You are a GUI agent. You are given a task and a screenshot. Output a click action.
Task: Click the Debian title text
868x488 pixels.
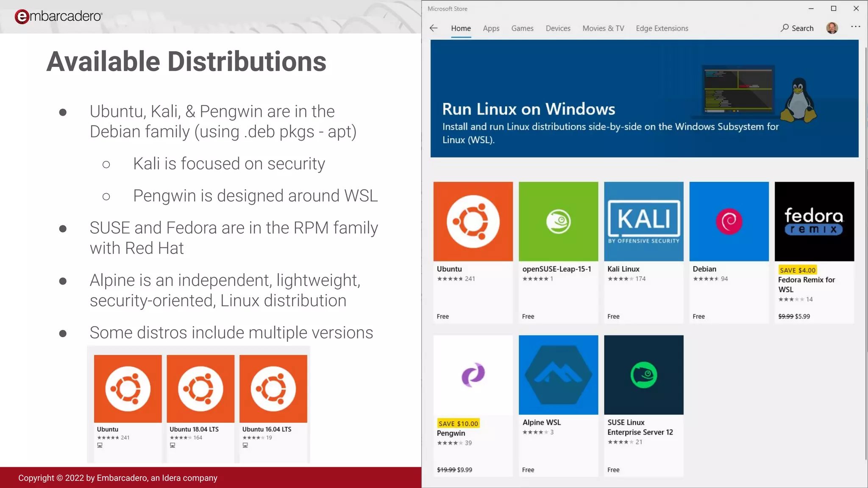pos(704,269)
